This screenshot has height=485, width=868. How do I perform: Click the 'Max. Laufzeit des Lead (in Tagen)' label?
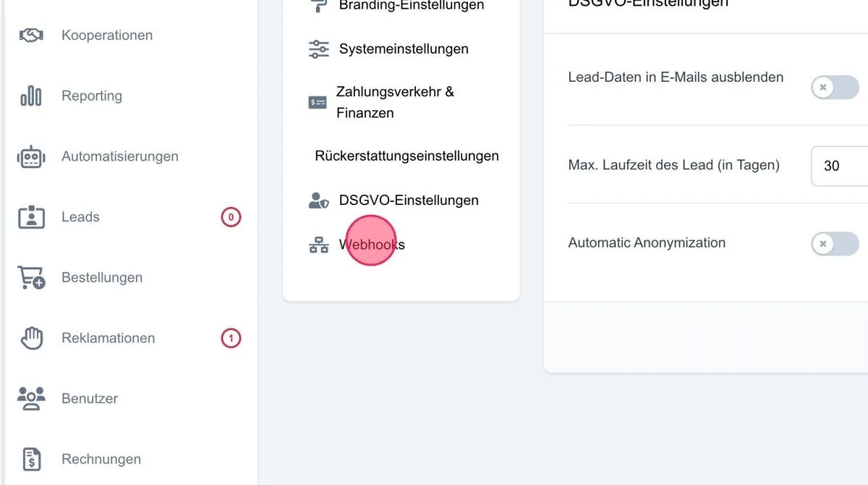(674, 165)
